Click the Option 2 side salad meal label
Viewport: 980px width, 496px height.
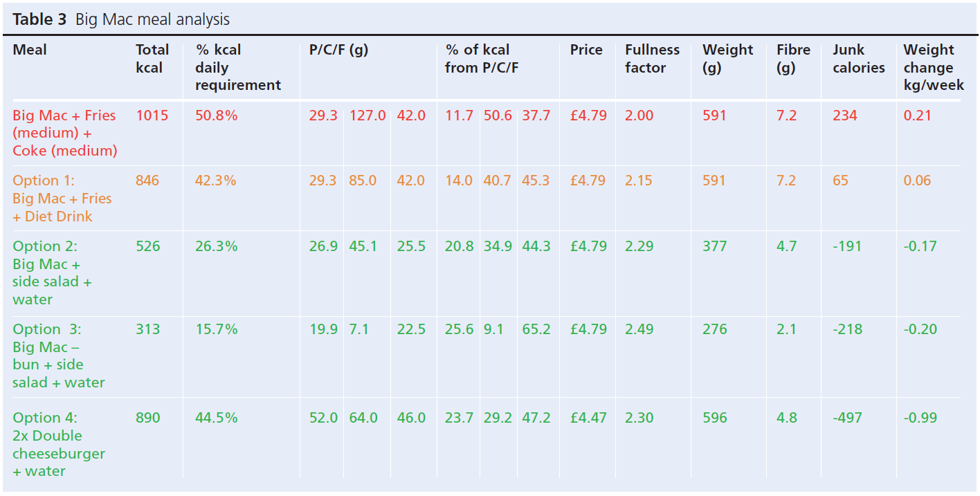52,273
